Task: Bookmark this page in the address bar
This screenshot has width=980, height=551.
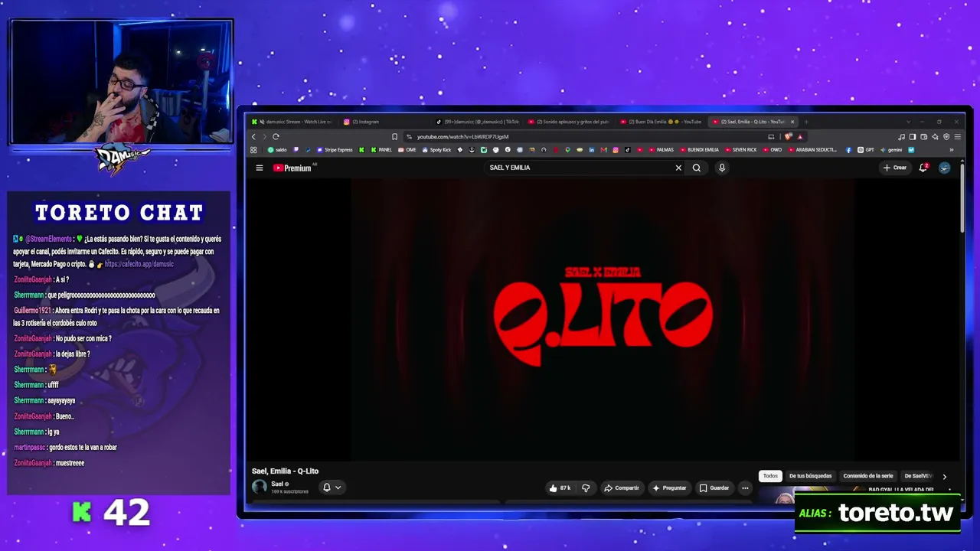Action: [x=394, y=137]
